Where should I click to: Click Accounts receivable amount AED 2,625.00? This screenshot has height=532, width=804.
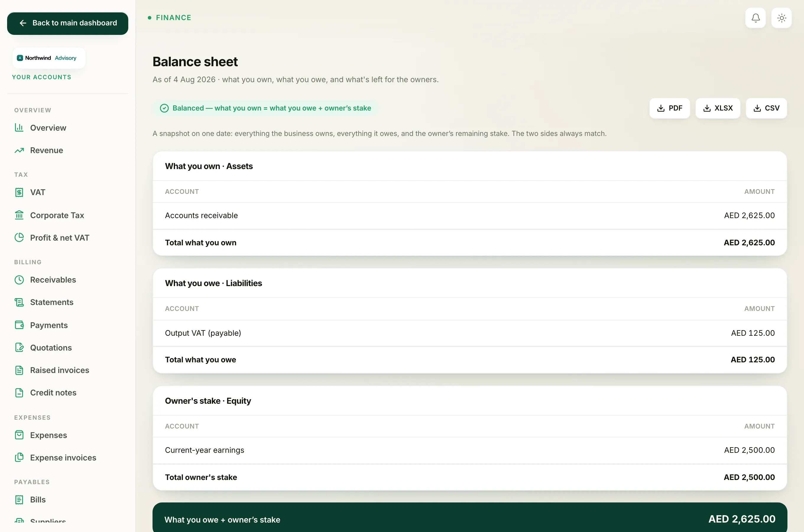point(749,215)
